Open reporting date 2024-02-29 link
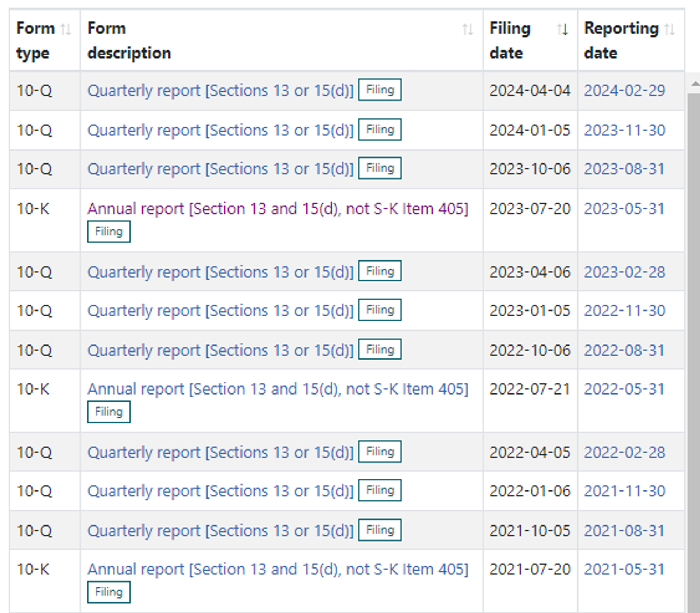Image resolution: width=700 pixels, height=613 pixels. pyautogui.click(x=624, y=91)
